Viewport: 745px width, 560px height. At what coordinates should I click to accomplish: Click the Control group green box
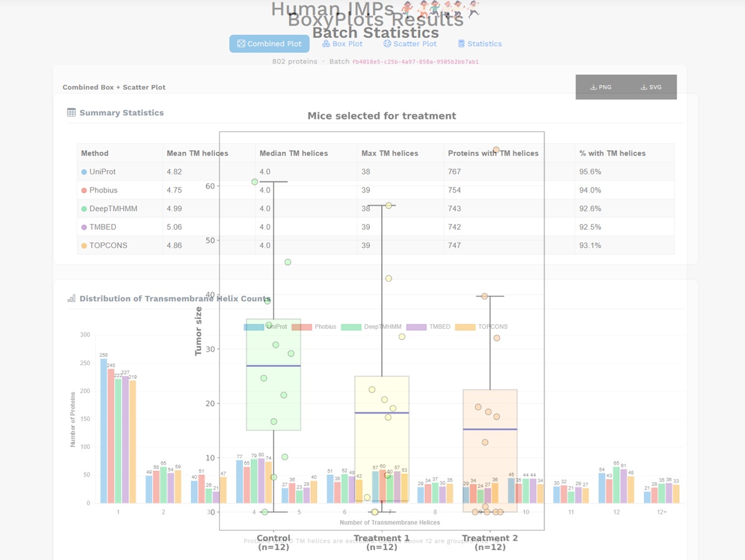tap(273, 399)
